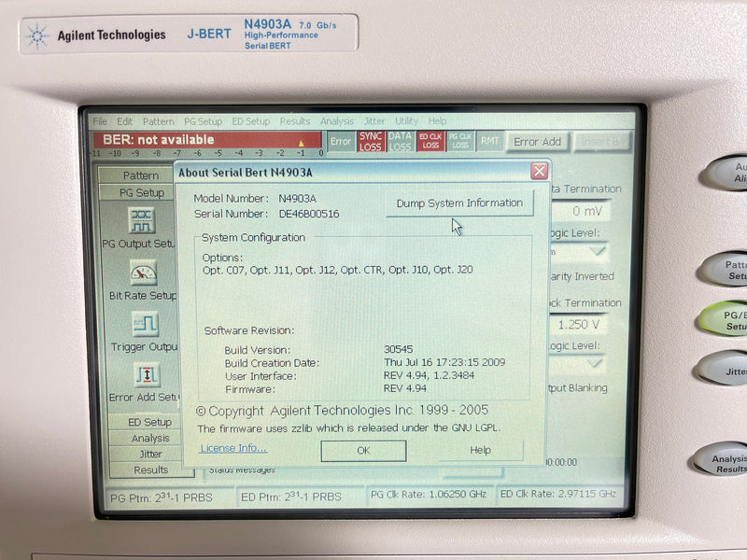
Task: Click the ED CLK LOSS indicator
Action: coord(432,141)
